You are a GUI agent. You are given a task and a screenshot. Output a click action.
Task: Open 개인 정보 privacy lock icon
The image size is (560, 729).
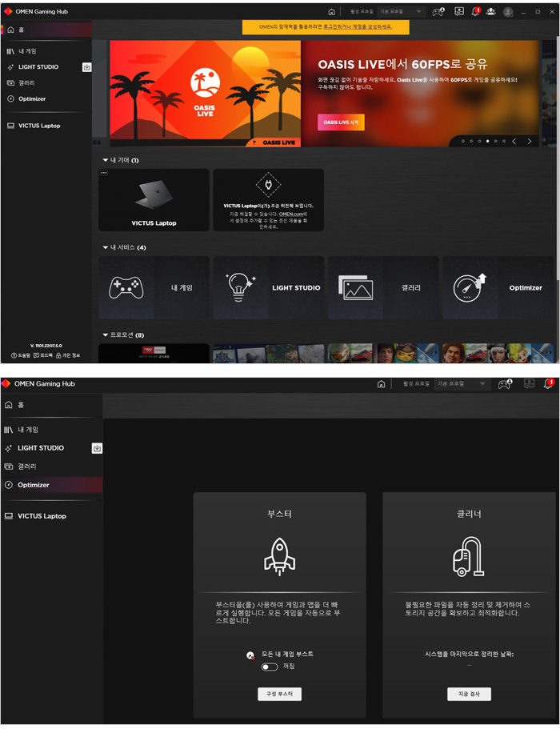click(x=58, y=355)
